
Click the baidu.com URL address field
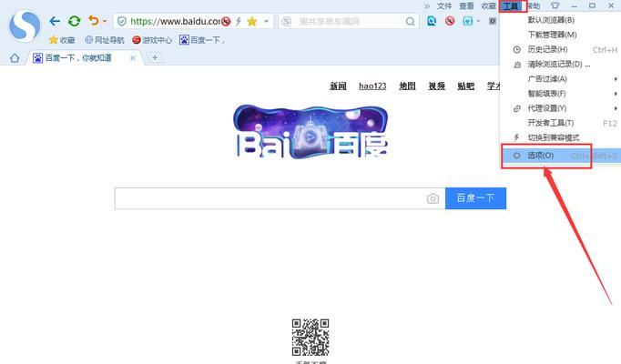[x=175, y=21]
